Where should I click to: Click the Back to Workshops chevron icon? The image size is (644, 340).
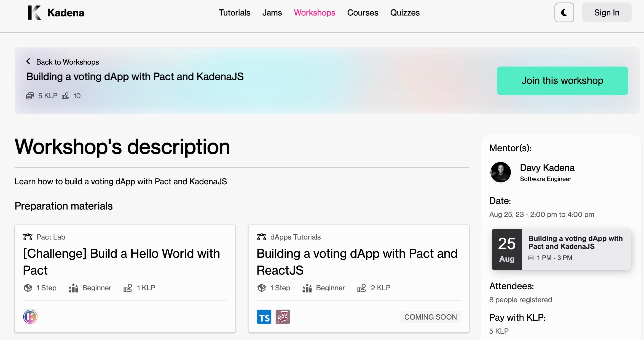pyautogui.click(x=28, y=61)
